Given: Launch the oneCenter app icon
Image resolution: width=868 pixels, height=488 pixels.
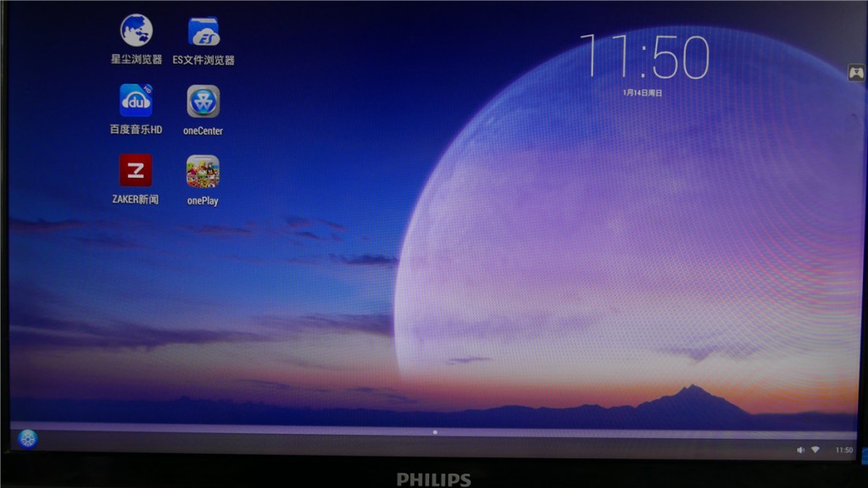Looking at the screenshot, I should pyautogui.click(x=203, y=101).
